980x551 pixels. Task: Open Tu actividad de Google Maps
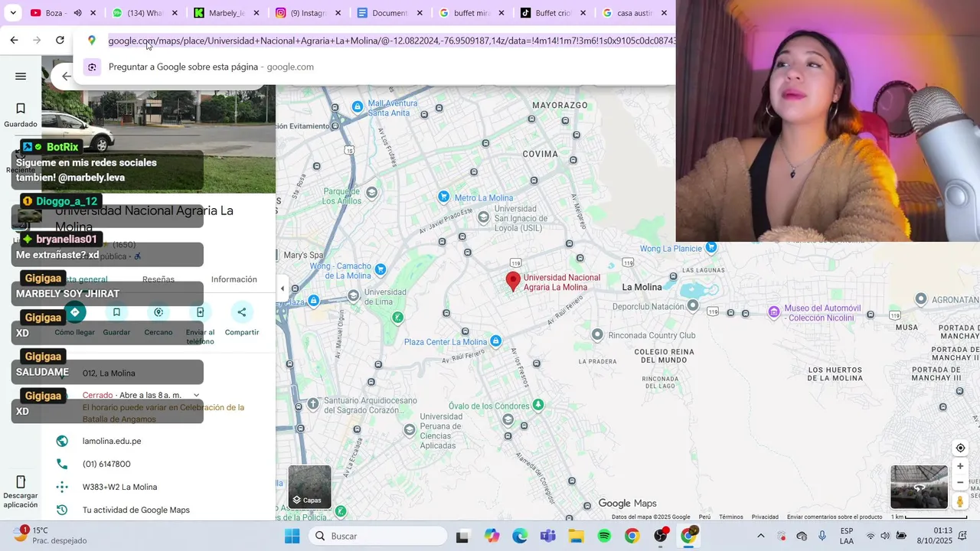136,510
